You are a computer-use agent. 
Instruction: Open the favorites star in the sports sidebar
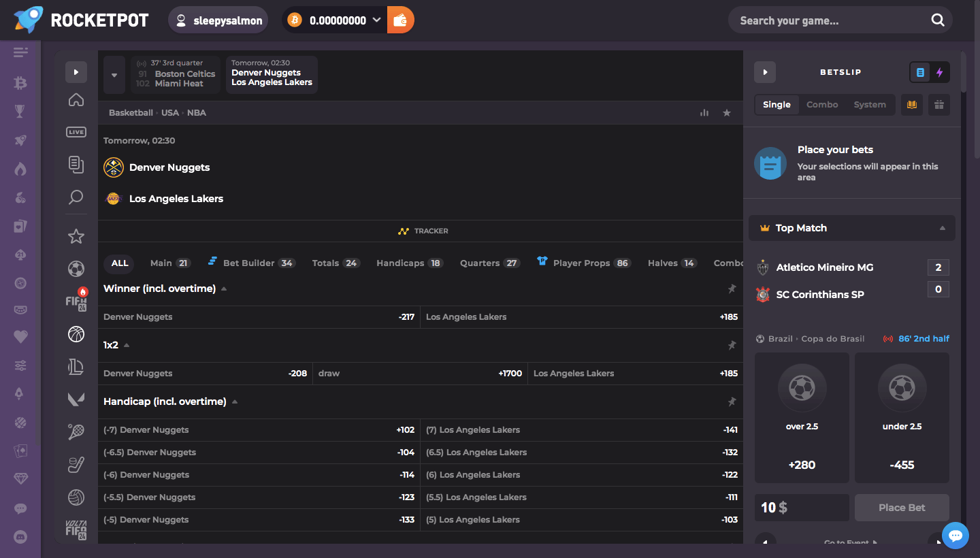click(x=76, y=236)
